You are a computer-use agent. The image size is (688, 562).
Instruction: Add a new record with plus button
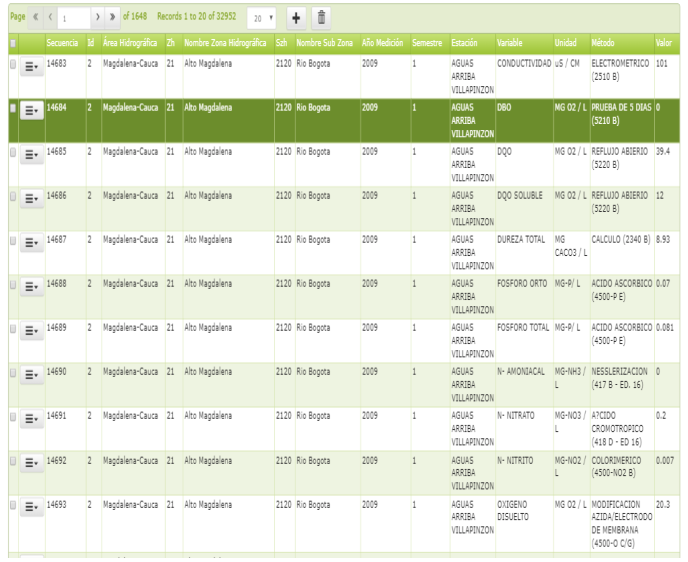(x=296, y=18)
